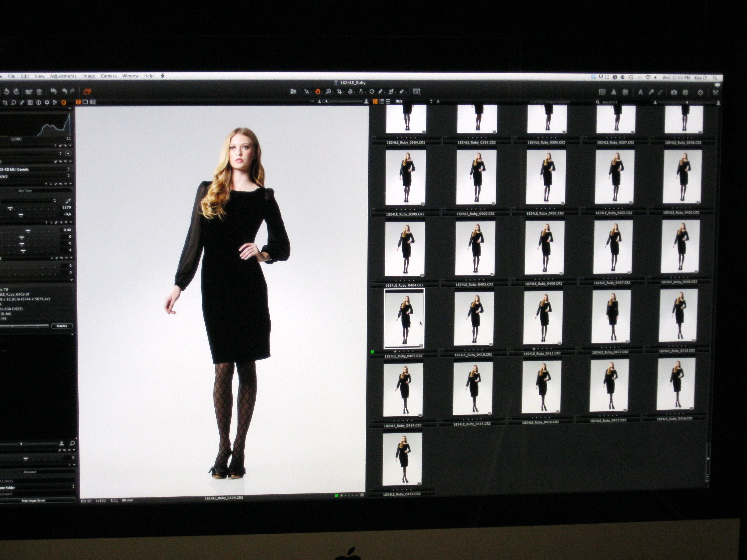Select the Pan hand cursor tool
The width and height of the screenshot is (747, 560).
[317, 92]
